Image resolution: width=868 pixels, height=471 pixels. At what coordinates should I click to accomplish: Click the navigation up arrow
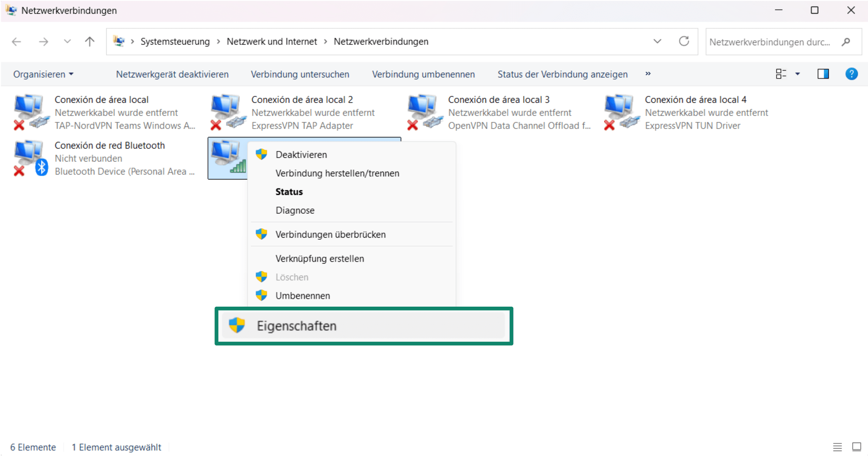pyautogui.click(x=90, y=41)
